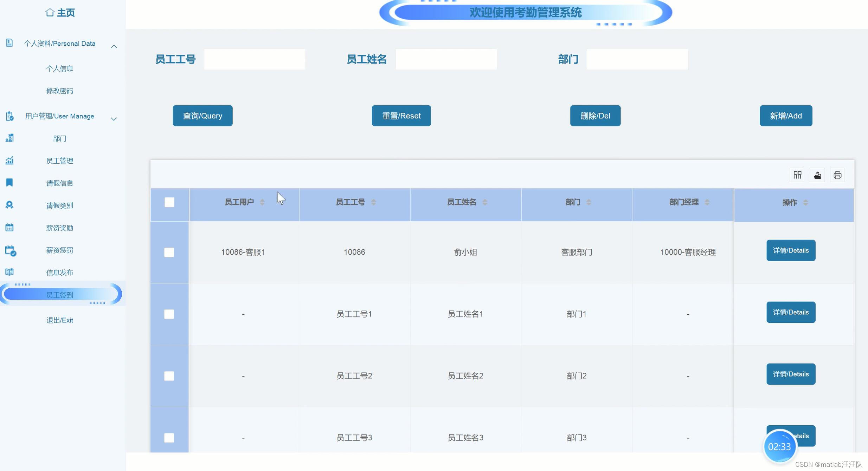Viewport: 868px width, 471px height.
Task: Click the column filter grid icon
Action: pyautogui.click(x=797, y=175)
